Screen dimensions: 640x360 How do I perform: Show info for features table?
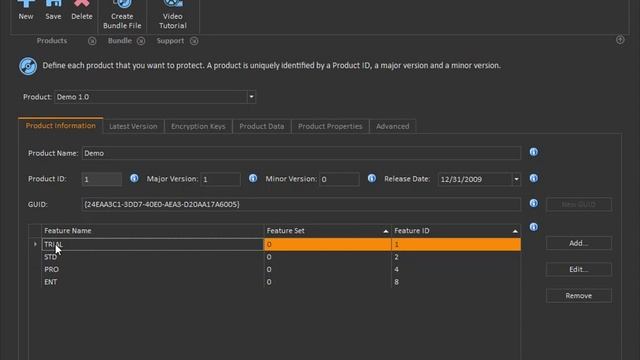(x=533, y=227)
